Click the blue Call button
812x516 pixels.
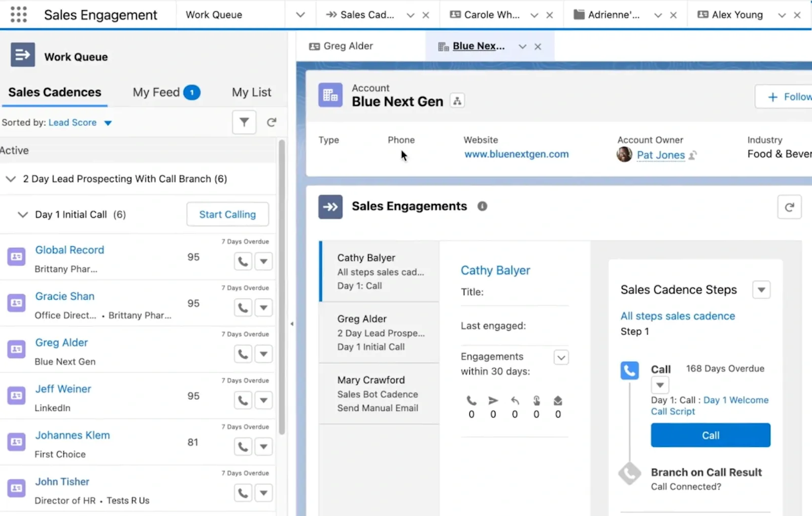point(710,435)
